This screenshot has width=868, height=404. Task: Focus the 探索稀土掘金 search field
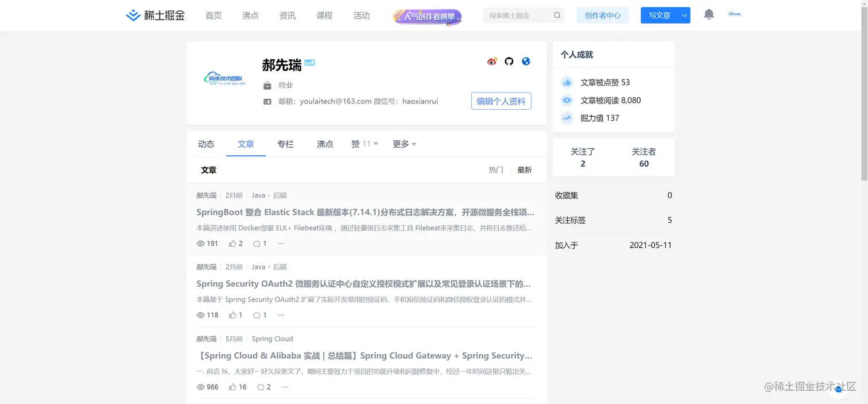pos(517,16)
